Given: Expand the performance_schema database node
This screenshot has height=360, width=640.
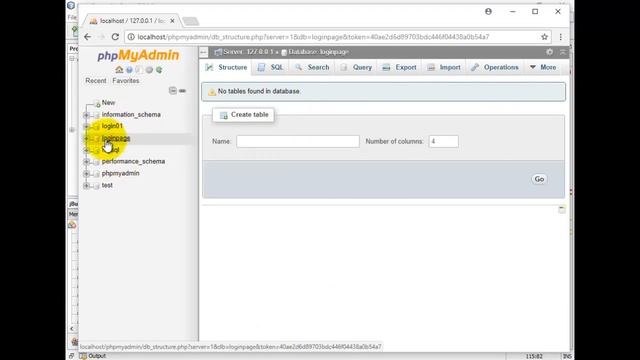Looking at the screenshot, I should [x=86, y=162].
